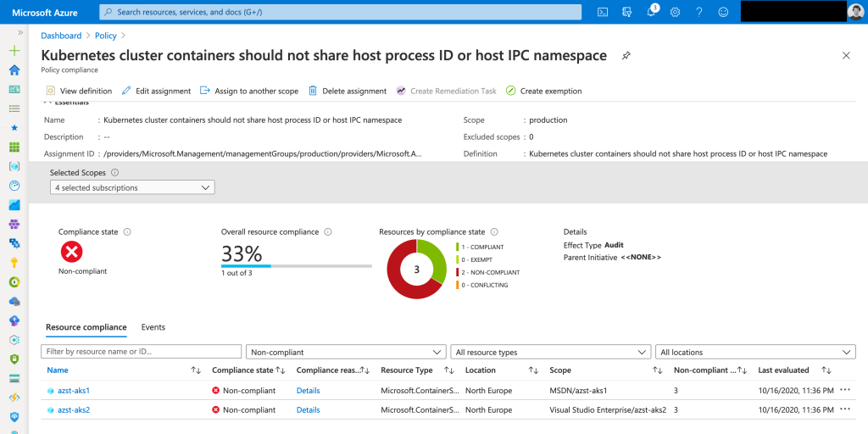This screenshot has width=868, height=434.
Task: Open All services list icon in sidebar
Action: (14, 108)
